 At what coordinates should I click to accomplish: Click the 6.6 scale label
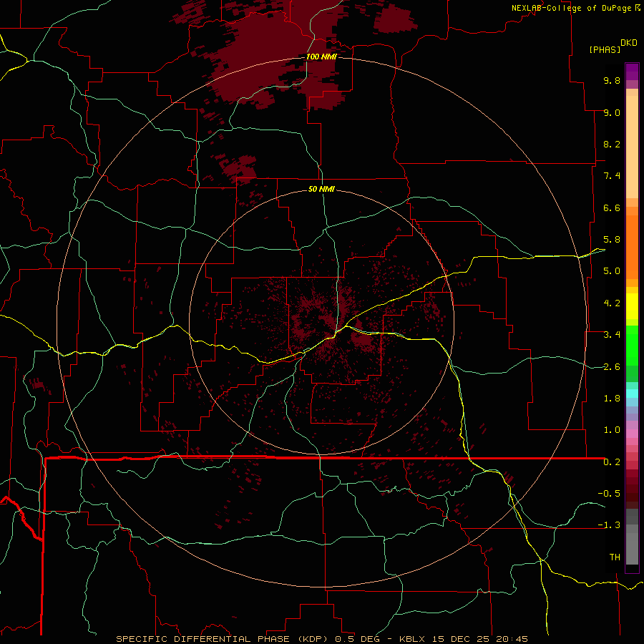[612, 208]
